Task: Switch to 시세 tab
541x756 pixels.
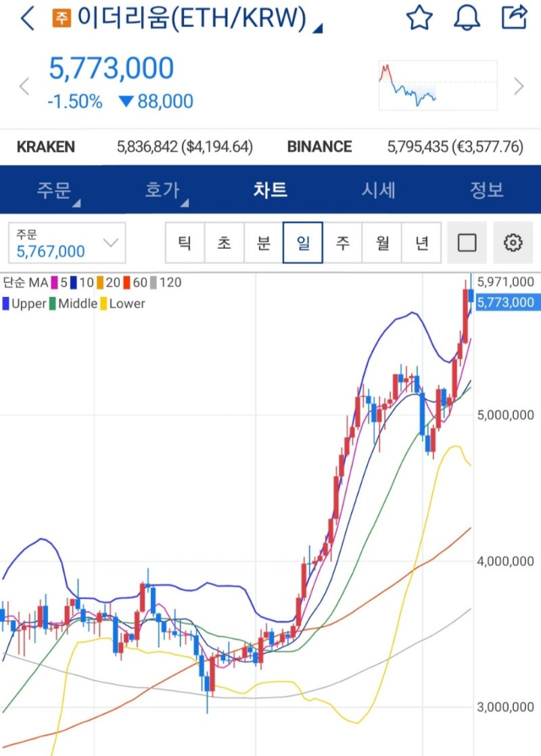Action: 379,190
